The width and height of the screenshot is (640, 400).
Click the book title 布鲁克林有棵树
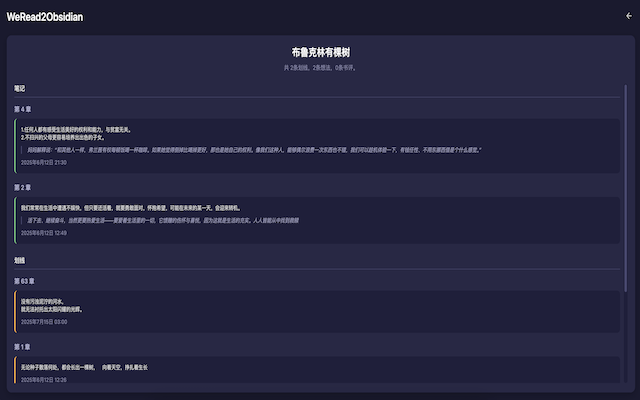point(320,52)
